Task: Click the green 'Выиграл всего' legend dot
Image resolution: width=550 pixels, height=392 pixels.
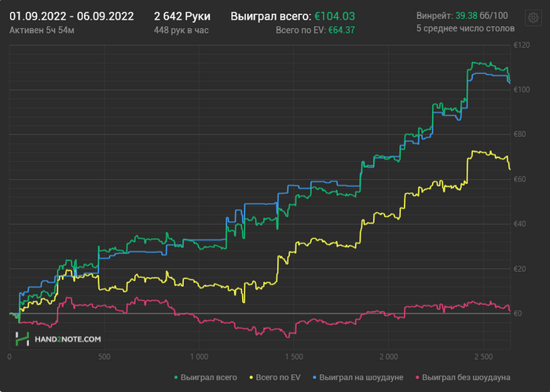Action: tap(176, 378)
